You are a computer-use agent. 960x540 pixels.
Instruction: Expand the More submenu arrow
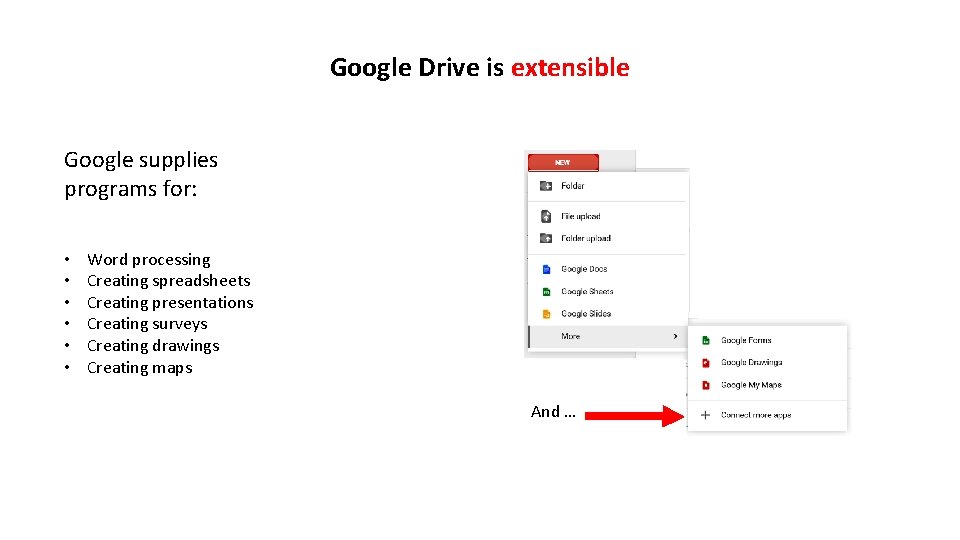pyautogui.click(x=675, y=336)
